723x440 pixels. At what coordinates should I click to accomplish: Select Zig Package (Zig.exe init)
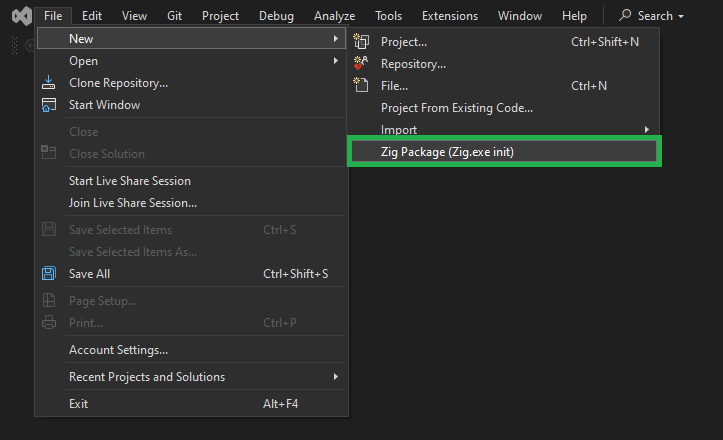pos(504,152)
